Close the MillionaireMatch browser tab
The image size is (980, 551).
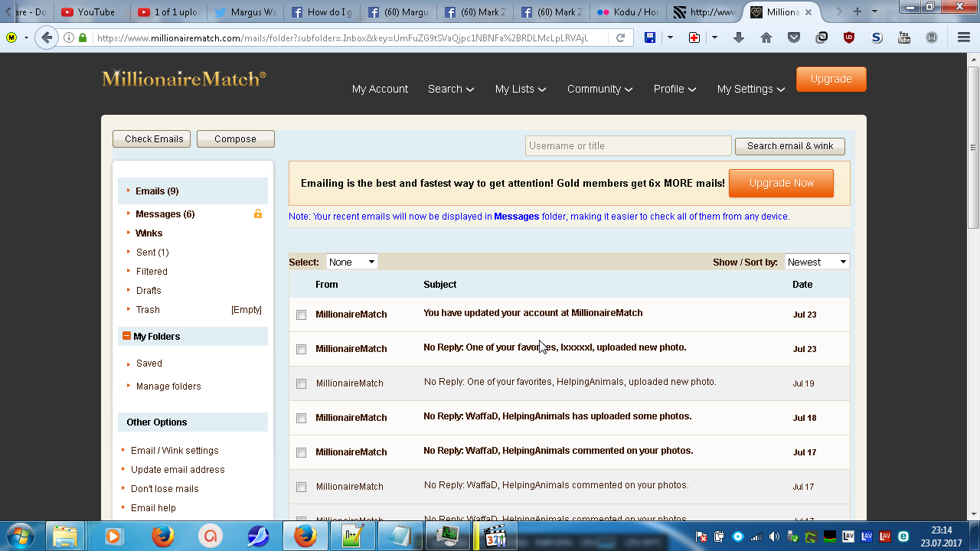tap(807, 11)
